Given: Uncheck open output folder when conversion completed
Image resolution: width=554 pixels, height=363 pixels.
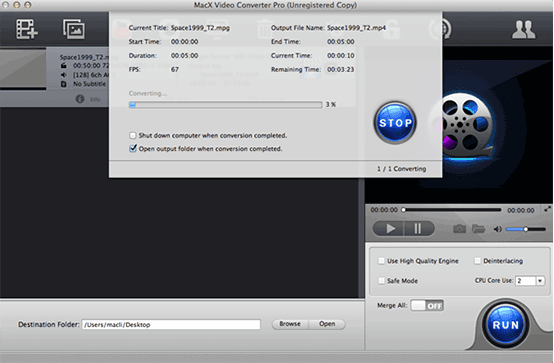Looking at the screenshot, I should click(133, 148).
